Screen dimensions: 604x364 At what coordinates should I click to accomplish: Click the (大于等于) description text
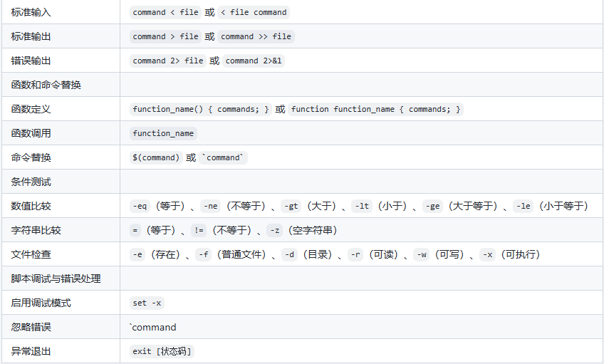[x=473, y=206]
